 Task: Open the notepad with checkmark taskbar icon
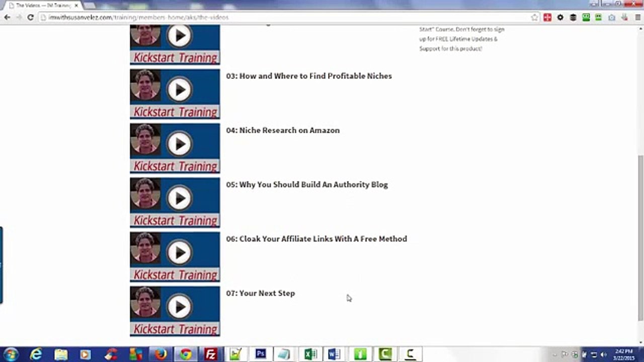tap(235, 354)
